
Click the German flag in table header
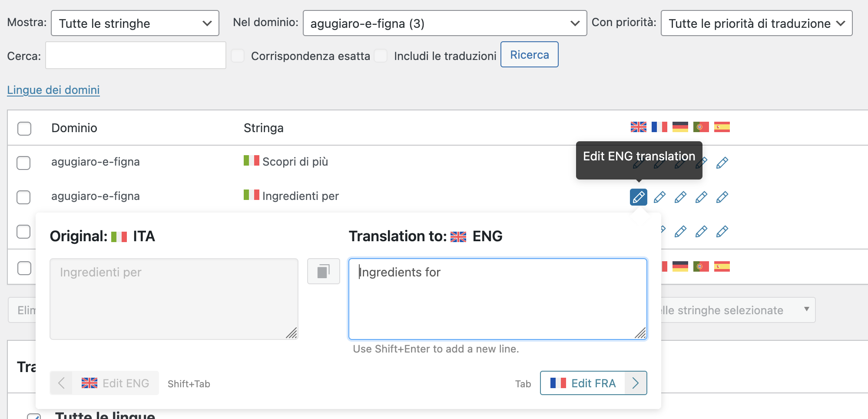(680, 127)
